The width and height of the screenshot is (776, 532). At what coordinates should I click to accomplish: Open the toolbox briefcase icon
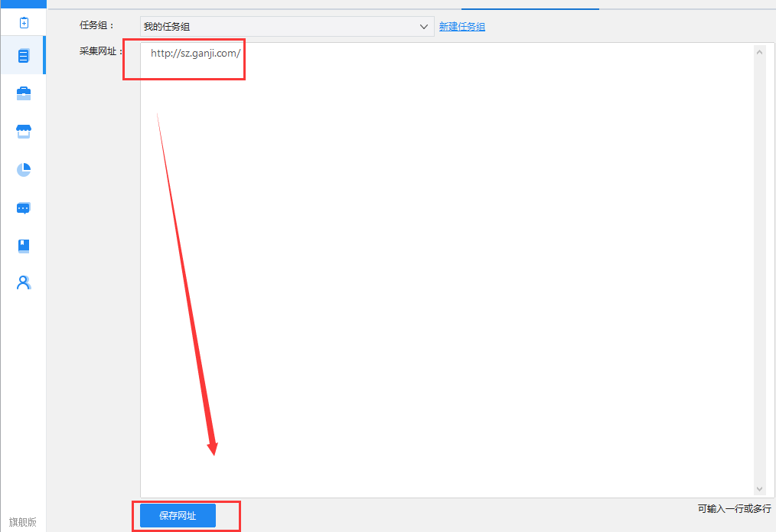pos(24,93)
